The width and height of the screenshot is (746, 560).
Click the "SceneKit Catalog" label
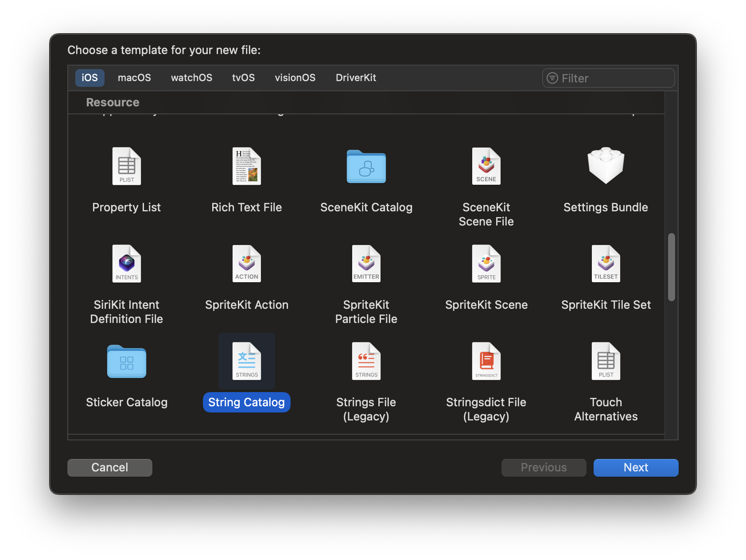click(x=366, y=207)
